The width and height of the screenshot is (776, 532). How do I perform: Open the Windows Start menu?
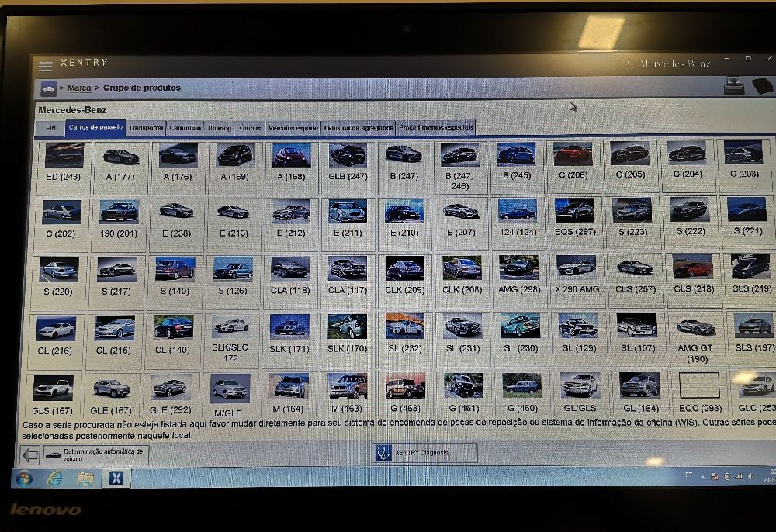24,478
